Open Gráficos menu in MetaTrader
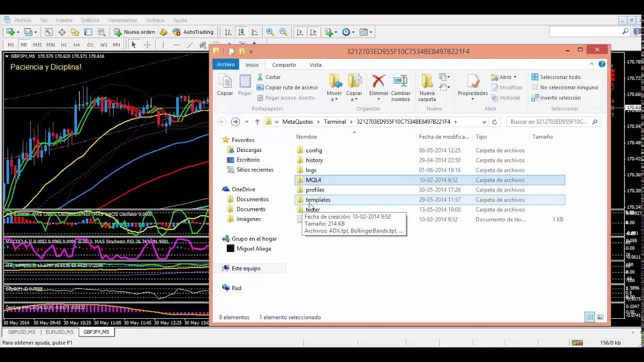The height and width of the screenshot is (362, 644). pos(90,20)
